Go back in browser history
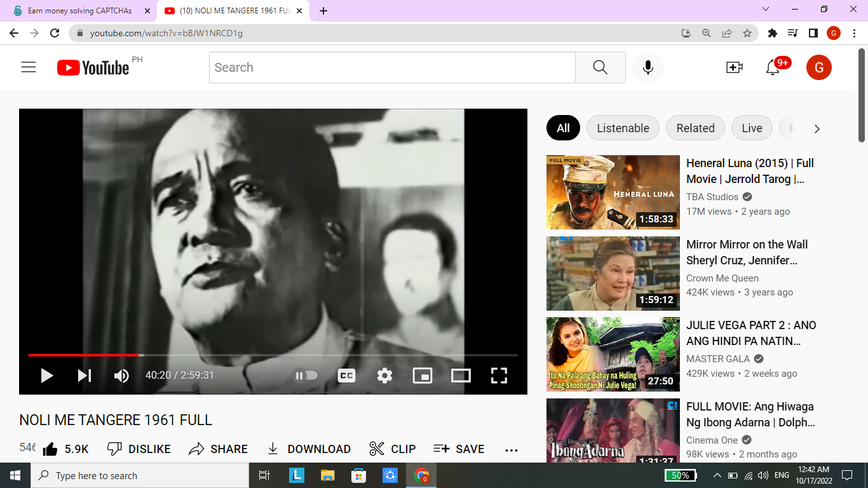 pyautogui.click(x=14, y=33)
